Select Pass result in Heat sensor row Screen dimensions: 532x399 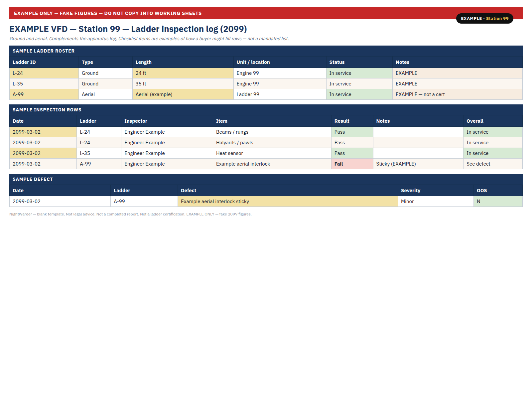(352, 153)
